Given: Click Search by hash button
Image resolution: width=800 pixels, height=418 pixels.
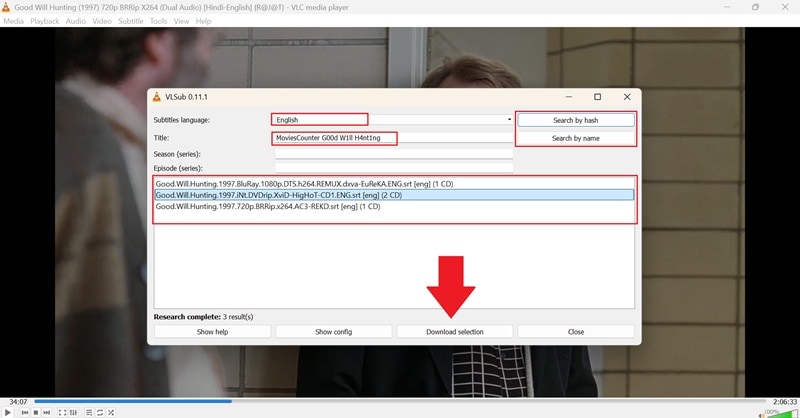Looking at the screenshot, I should [576, 120].
